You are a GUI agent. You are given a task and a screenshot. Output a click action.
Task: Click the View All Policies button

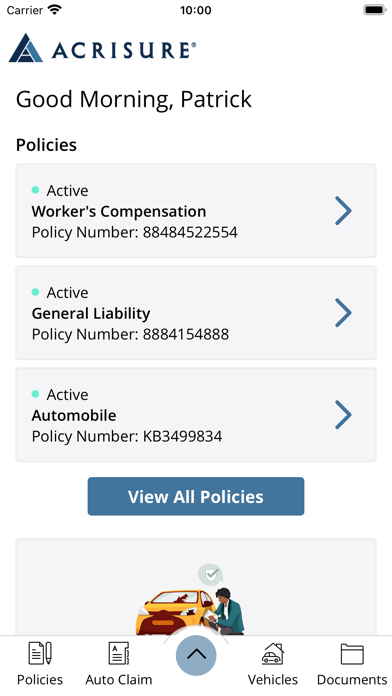pyautogui.click(x=196, y=496)
